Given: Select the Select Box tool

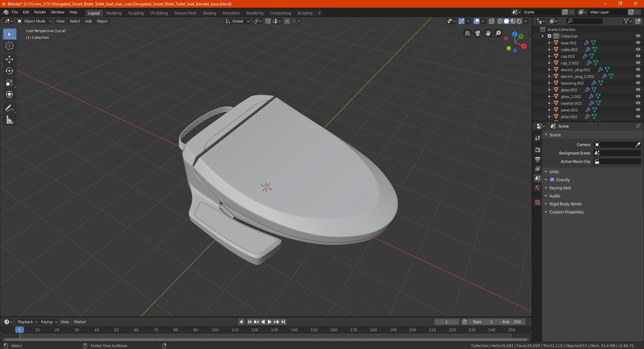Looking at the screenshot, I should [x=9, y=34].
